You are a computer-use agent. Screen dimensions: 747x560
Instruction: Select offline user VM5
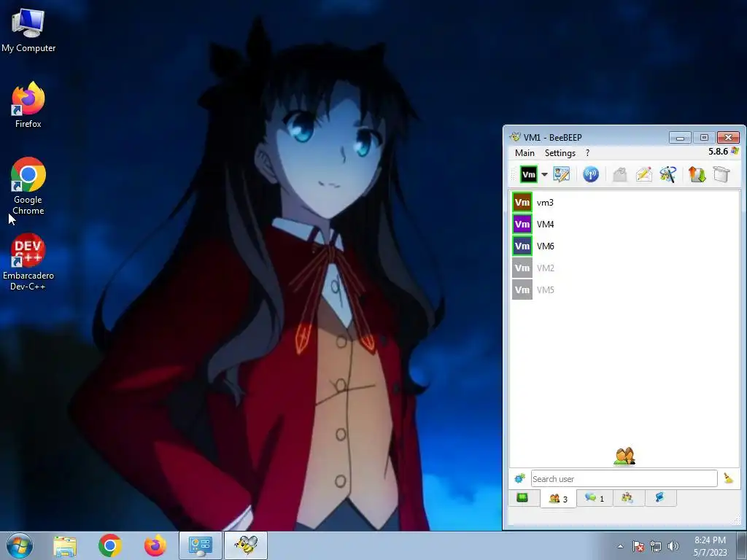click(624, 290)
